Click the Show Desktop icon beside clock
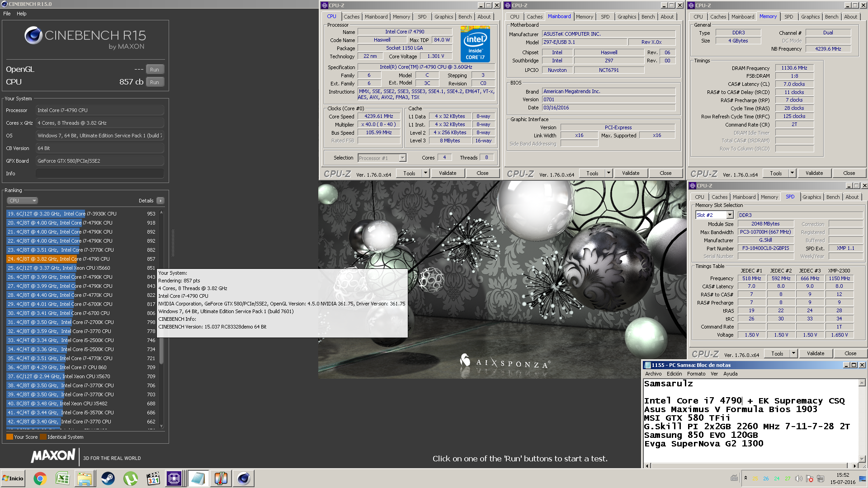The width and height of the screenshot is (868, 488). coord(863,479)
